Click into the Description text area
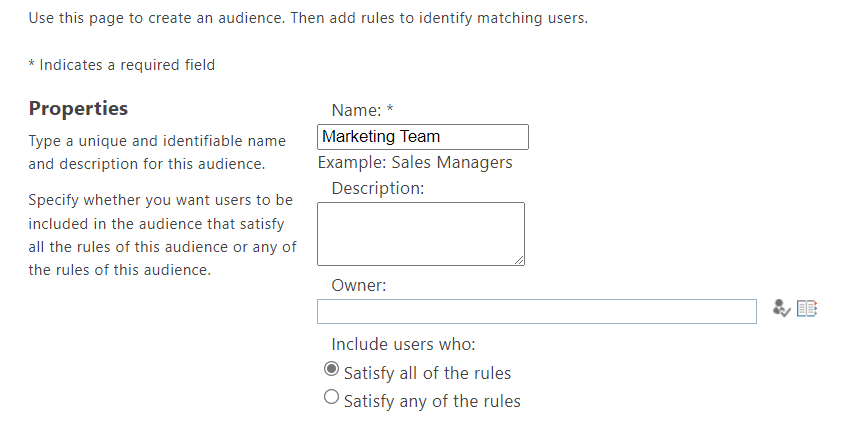 coord(421,234)
